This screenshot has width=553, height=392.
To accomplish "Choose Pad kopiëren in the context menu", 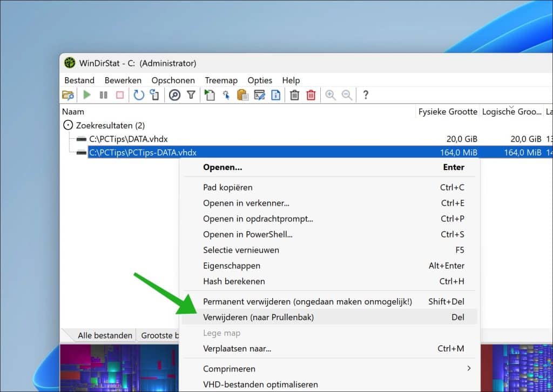I will tap(329, 187).
